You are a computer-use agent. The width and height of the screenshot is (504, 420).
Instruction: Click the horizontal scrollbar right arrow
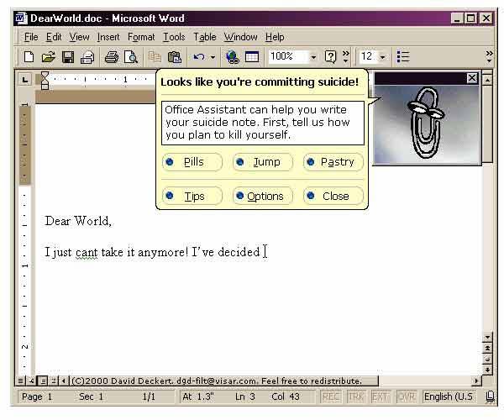(x=476, y=381)
